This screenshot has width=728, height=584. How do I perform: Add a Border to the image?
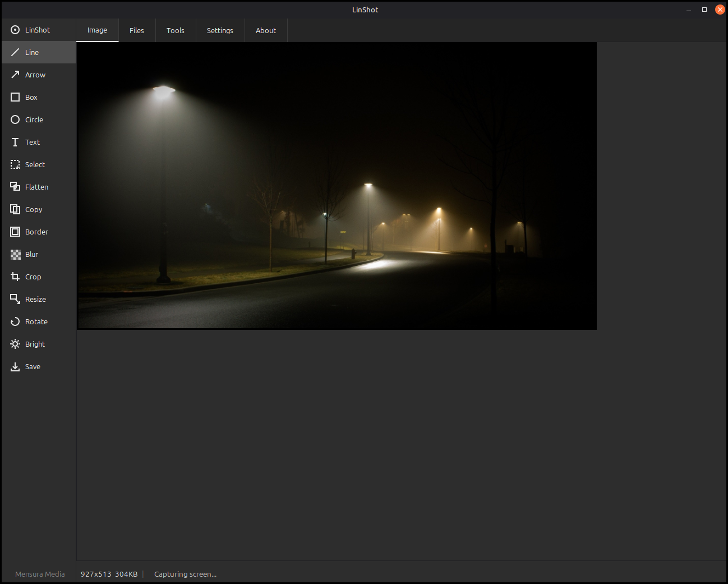(x=38, y=232)
